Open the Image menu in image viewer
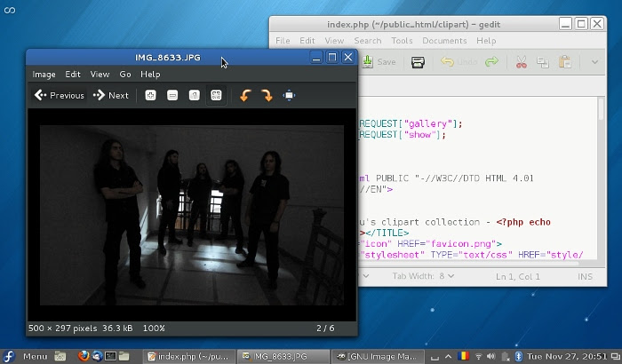622x364 pixels. (44, 75)
